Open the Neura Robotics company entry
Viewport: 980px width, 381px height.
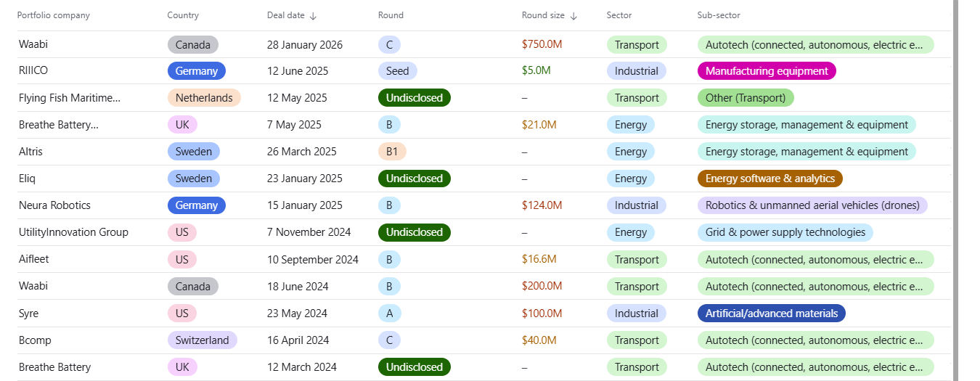pos(54,205)
